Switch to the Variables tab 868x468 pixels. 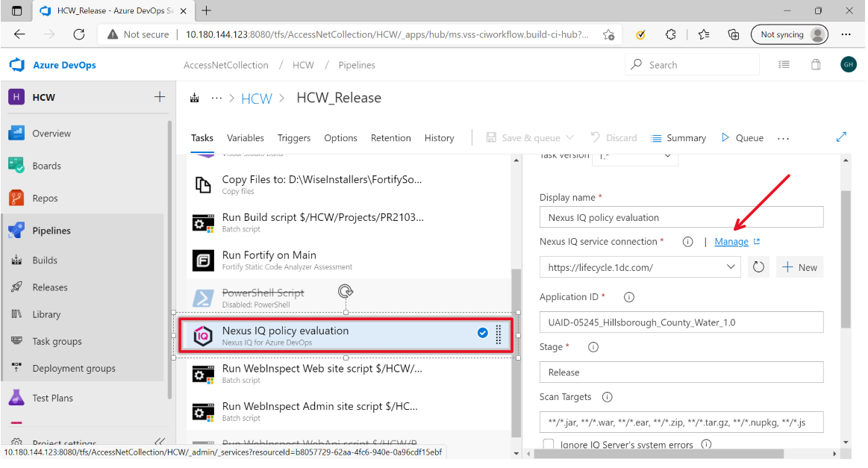tap(246, 138)
